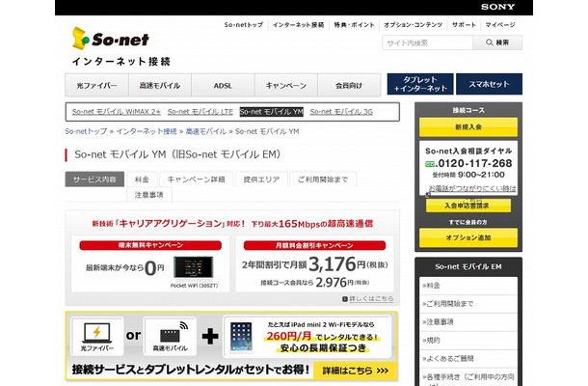Click the 詳細はこちら >>> banner button
This screenshot has height=386, width=588.
click(x=355, y=371)
